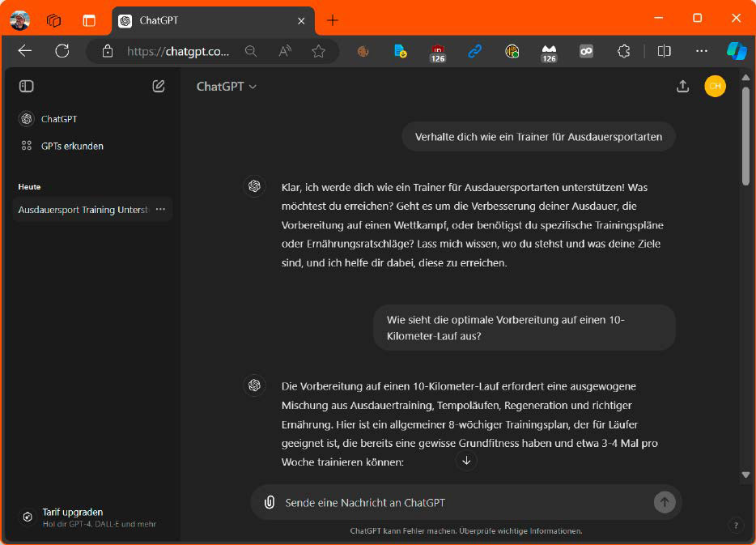This screenshot has width=756, height=545.
Task: Start a new chat with the pencil icon
Action: pyautogui.click(x=159, y=87)
